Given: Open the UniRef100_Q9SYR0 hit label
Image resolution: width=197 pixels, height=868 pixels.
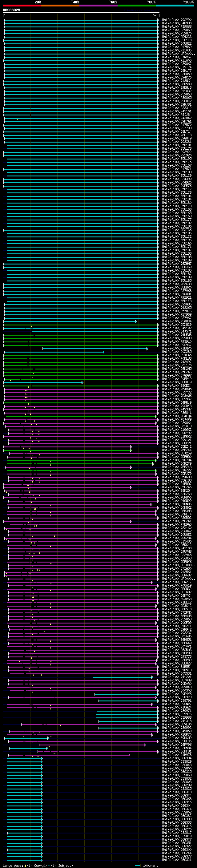Looking at the screenshot, I should coord(176,20).
